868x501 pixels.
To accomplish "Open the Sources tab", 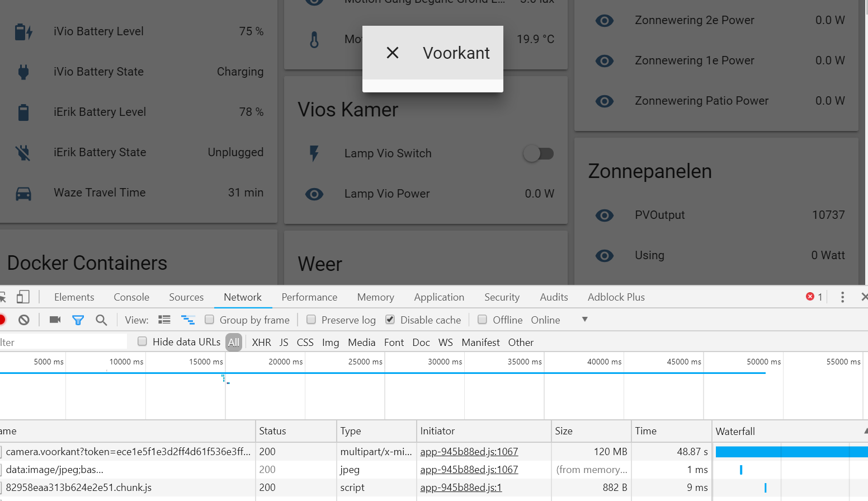I will [186, 297].
